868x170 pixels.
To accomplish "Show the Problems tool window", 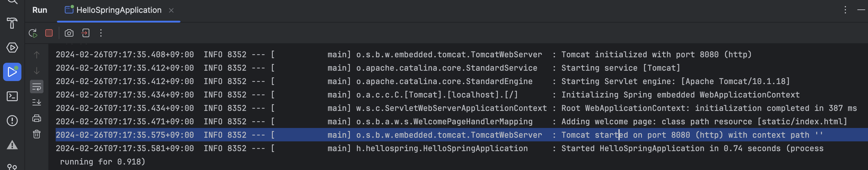I will pyautogui.click(x=12, y=121).
